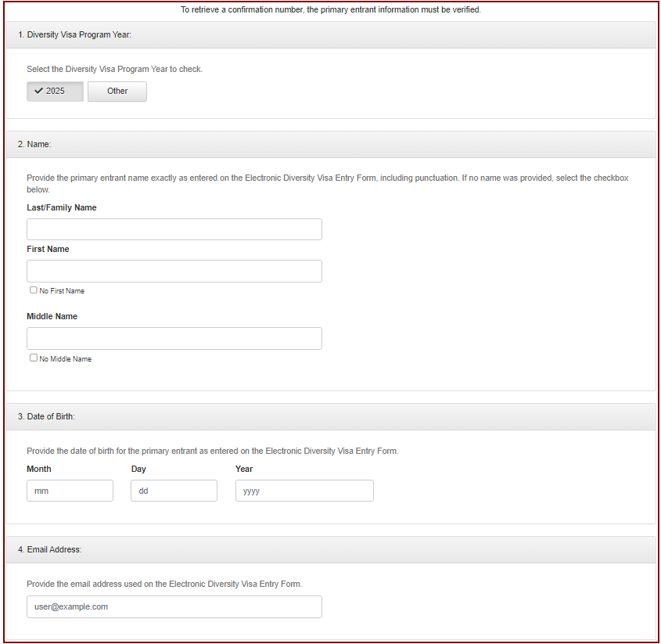
Task: Focus the Last/Family Name text field
Action: 174,229
